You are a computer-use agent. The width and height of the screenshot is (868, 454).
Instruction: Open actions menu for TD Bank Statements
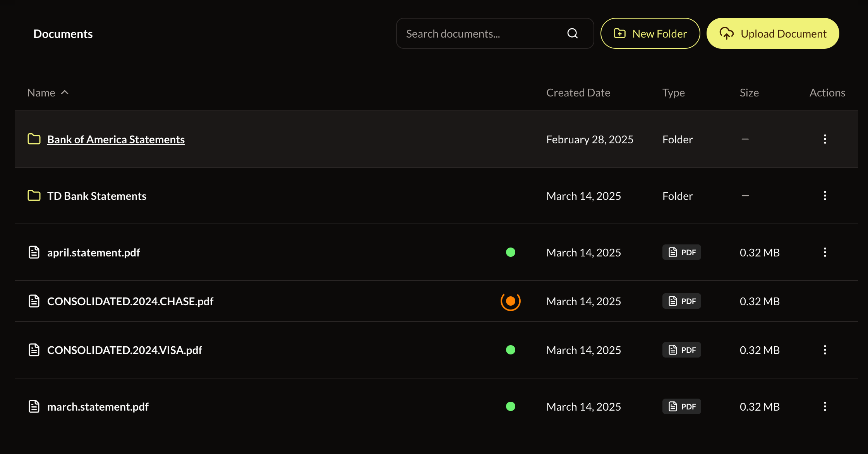coord(825,196)
